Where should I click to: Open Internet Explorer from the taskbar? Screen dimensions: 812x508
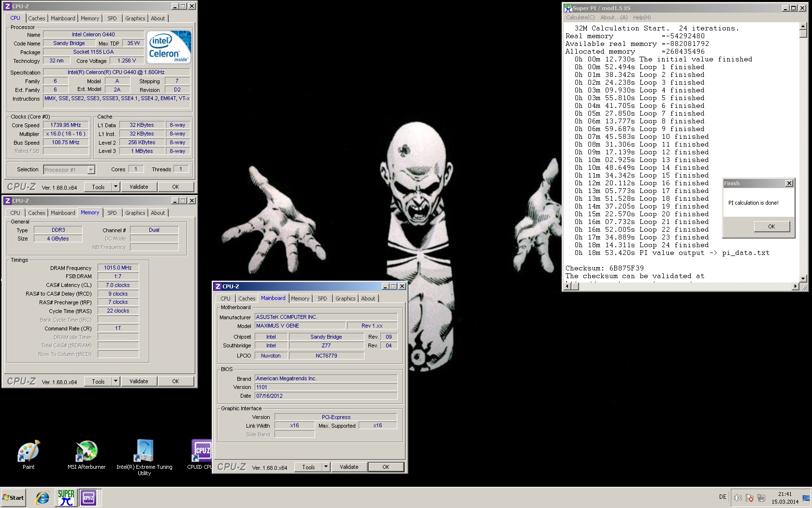click(x=43, y=497)
